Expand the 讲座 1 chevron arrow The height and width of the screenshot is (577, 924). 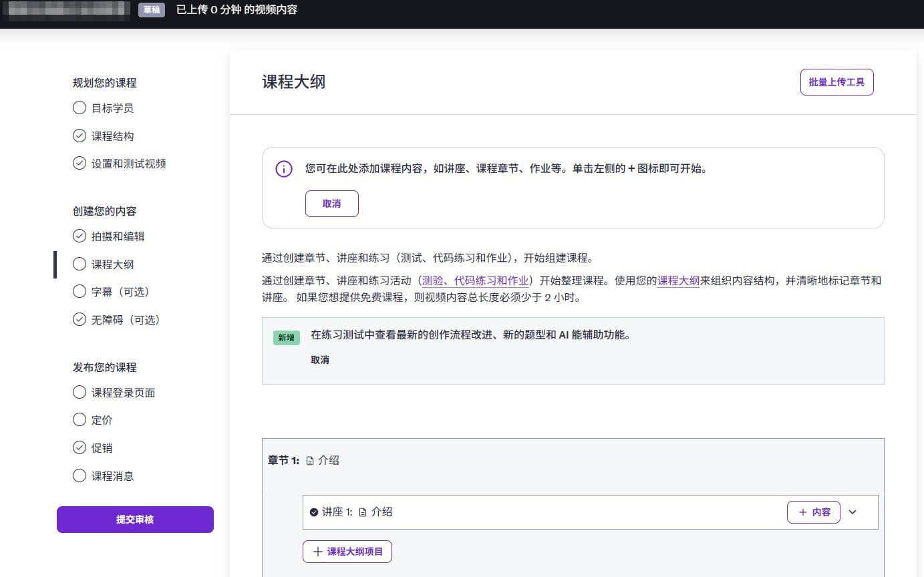click(853, 512)
